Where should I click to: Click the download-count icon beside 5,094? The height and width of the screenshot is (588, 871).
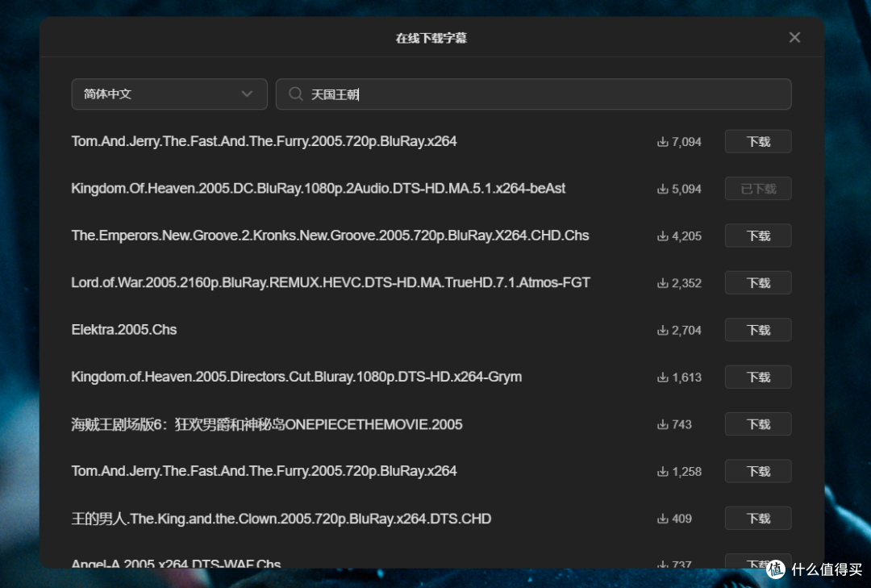point(662,189)
